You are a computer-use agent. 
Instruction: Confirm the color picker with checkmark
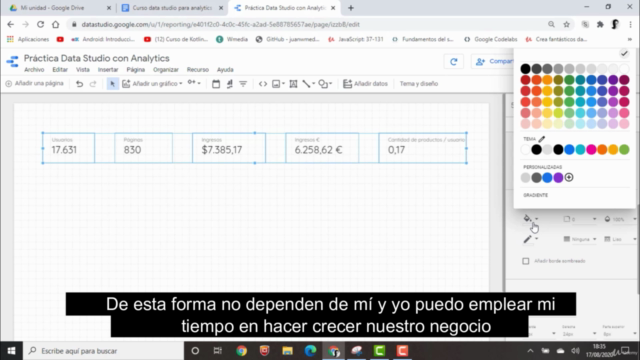(624, 53)
